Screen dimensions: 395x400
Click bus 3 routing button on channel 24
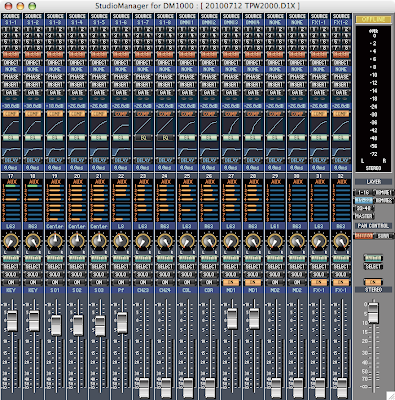[161, 36]
